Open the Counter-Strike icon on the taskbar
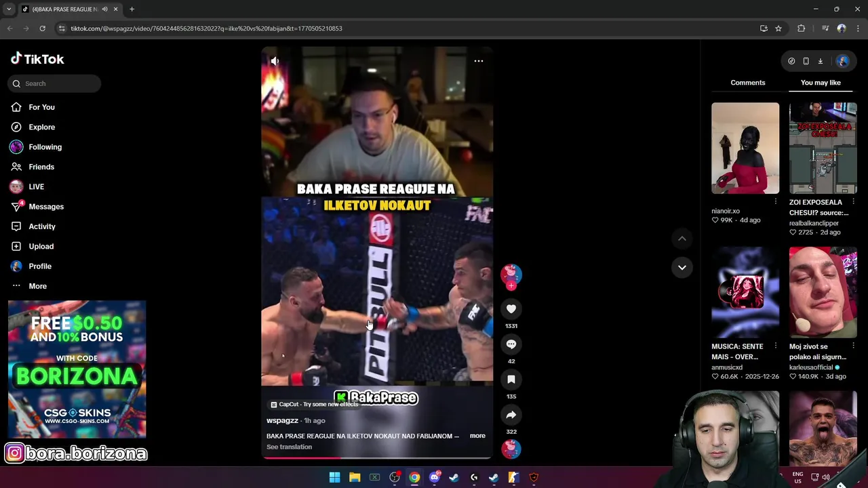The height and width of the screenshot is (488, 868). tap(513, 477)
